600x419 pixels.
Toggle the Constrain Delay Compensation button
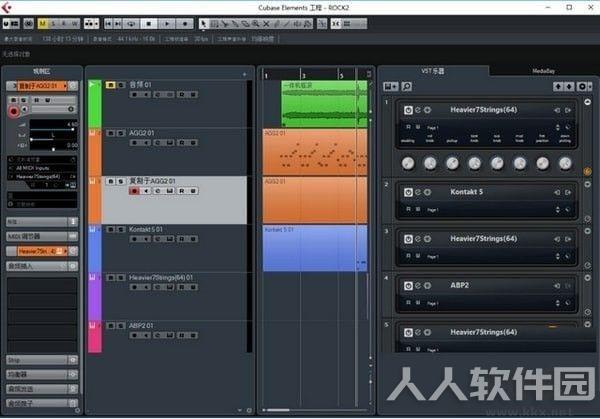[29, 24]
